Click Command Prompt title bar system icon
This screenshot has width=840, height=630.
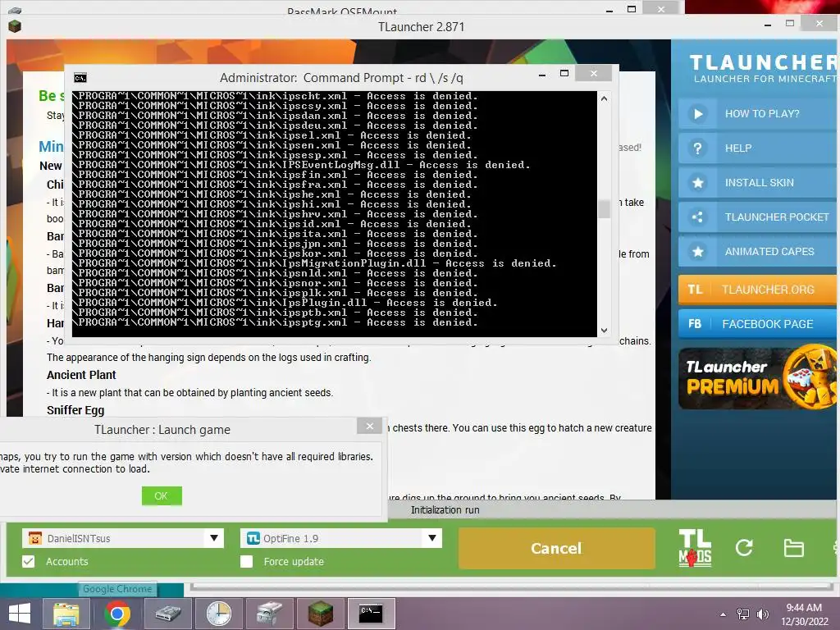pyautogui.click(x=80, y=78)
